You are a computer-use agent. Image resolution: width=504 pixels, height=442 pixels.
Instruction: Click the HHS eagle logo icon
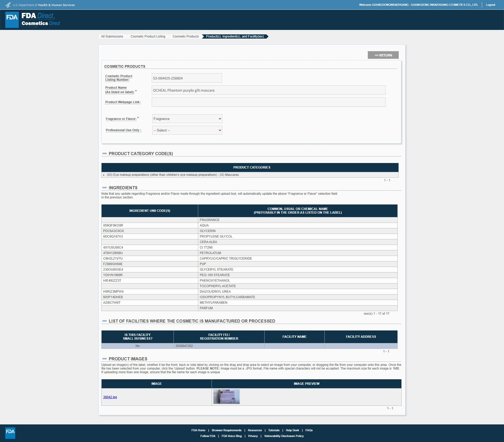[x=8, y=5]
